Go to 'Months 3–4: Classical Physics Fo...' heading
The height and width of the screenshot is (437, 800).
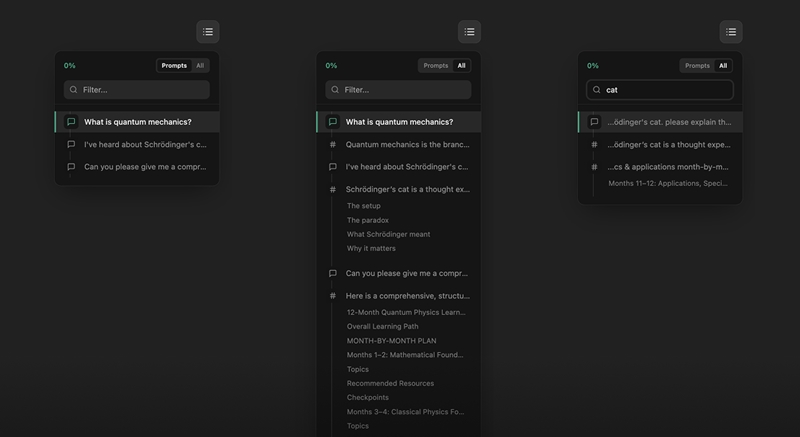coord(406,412)
